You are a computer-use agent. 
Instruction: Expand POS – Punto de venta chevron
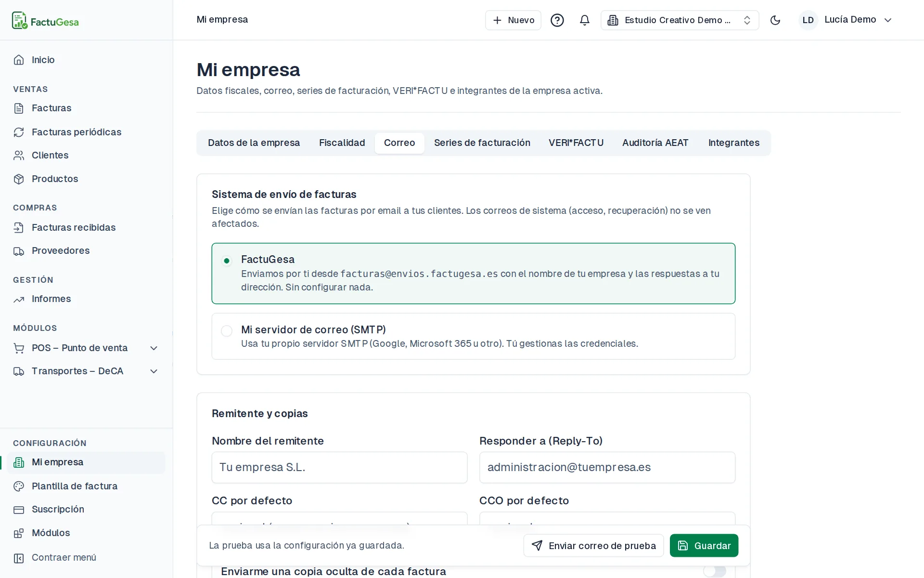point(154,348)
